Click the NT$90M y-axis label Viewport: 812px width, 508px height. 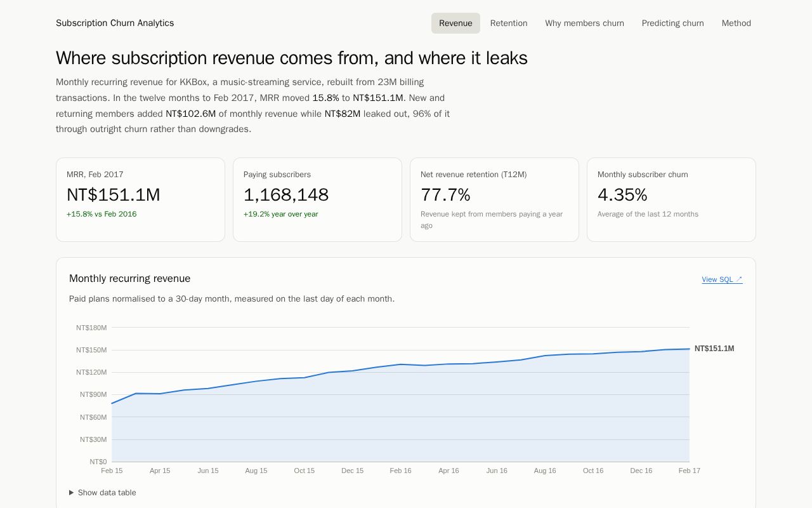[93, 394]
